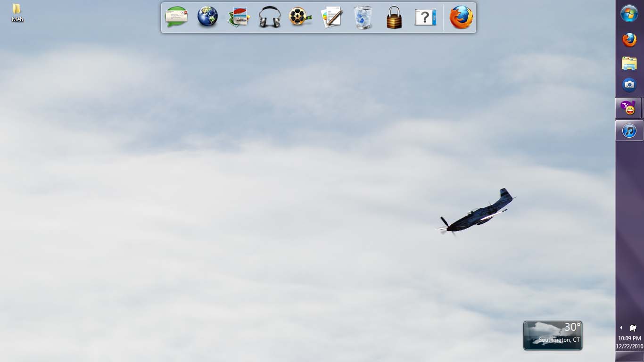This screenshot has width=644, height=362.
Task: Open the film reel video icon
Action: tap(300, 17)
